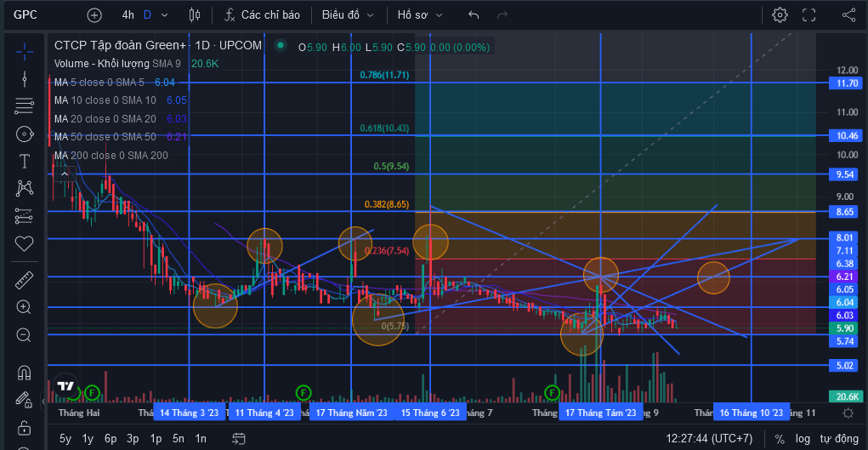Image resolution: width=868 pixels, height=450 pixels.
Task: Click the 17 Tháng Tám '23 time marker
Action: tap(600, 413)
